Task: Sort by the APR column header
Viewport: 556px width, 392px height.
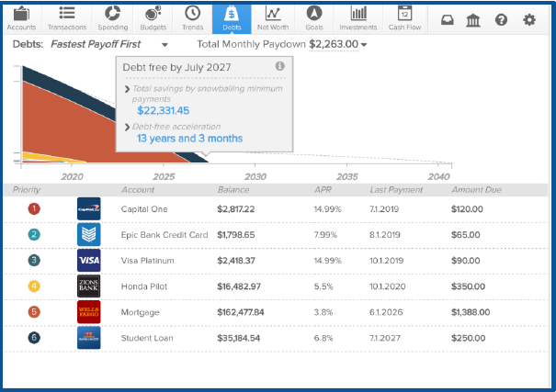Action: (323, 190)
